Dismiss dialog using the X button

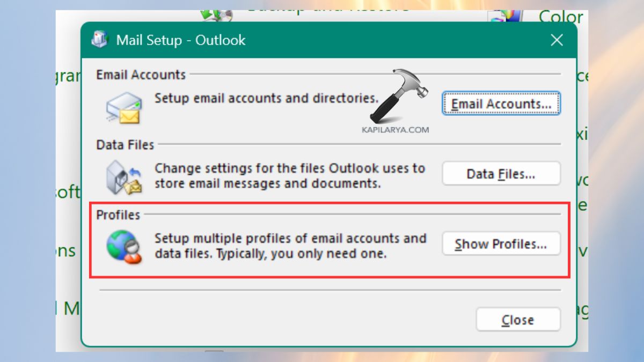(557, 40)
